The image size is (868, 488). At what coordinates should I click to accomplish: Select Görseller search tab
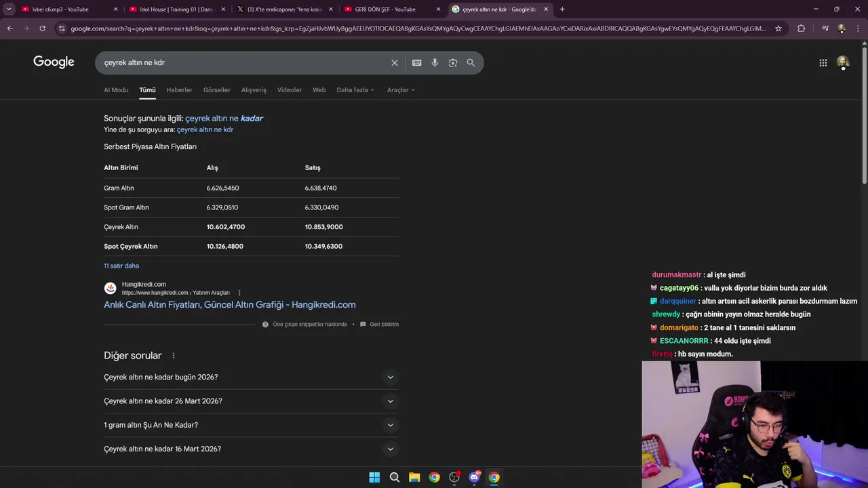(x=217, y=90)
